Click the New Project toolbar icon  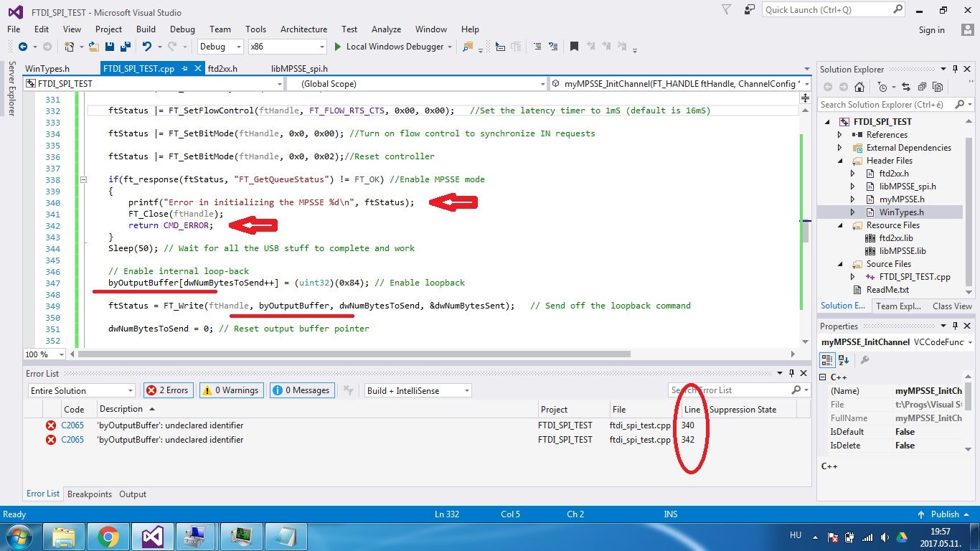pyautogui.click(x=69, y=47)
